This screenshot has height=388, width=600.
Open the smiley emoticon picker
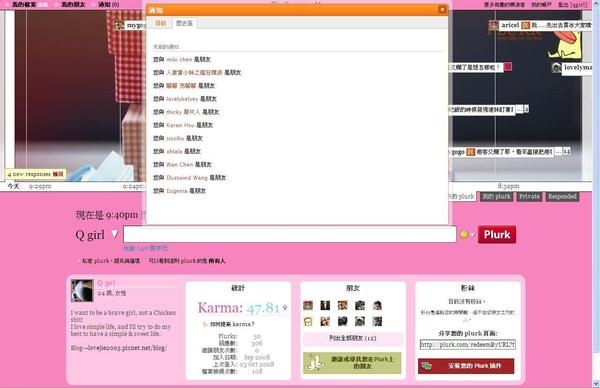pyautogui.click(x=464, y=234)
